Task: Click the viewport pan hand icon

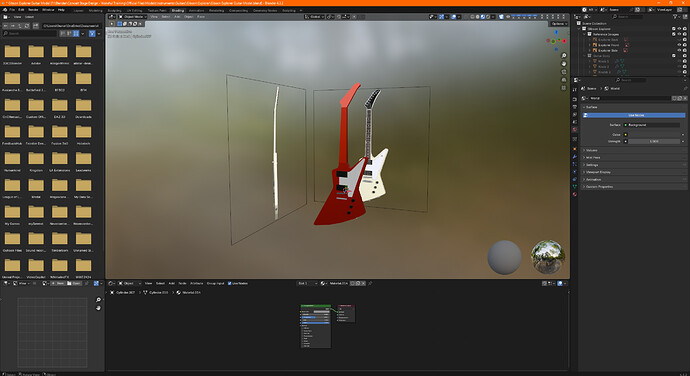Action: click(564, 64)
